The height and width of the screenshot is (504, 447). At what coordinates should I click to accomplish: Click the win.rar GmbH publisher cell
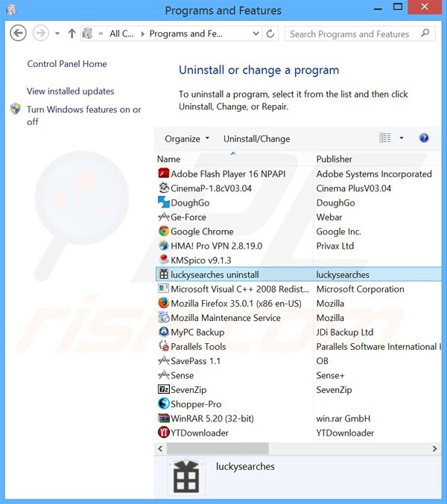click(x=343, y=418)
